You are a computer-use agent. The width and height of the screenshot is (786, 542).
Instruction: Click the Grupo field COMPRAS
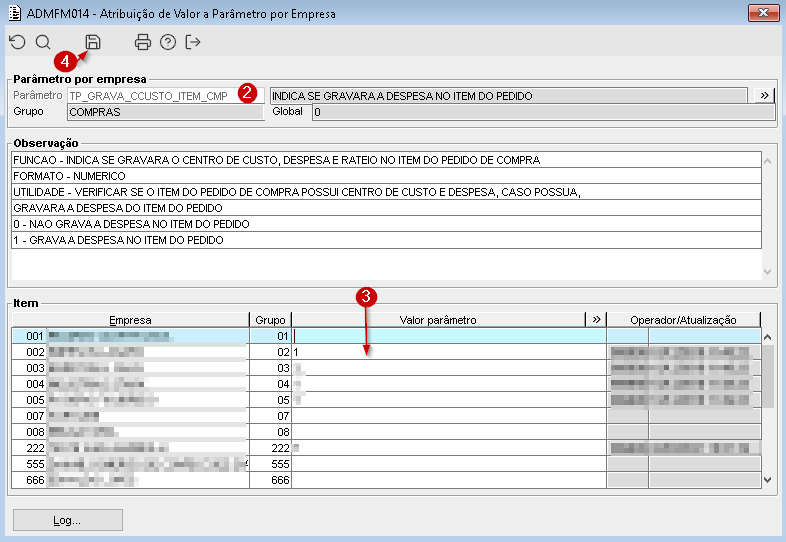(x=165, y=112)
